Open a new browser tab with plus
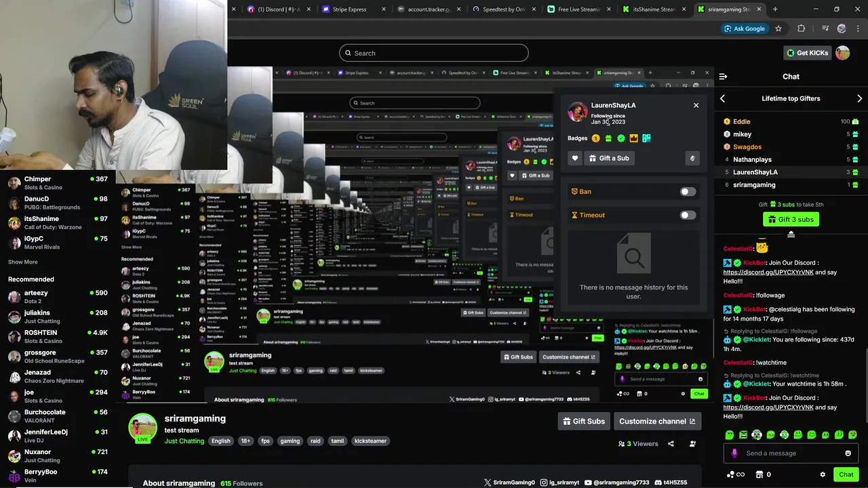The height and width of the screenshot is (488, 868). (x=775, y=9)
